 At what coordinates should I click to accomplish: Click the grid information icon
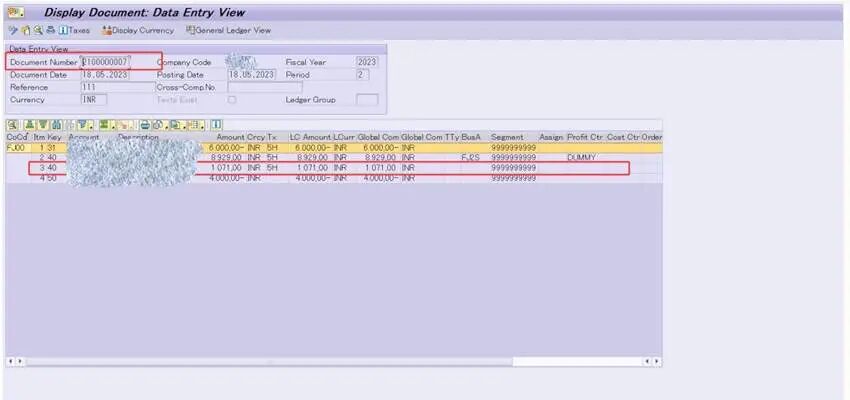tap(216, 125)
